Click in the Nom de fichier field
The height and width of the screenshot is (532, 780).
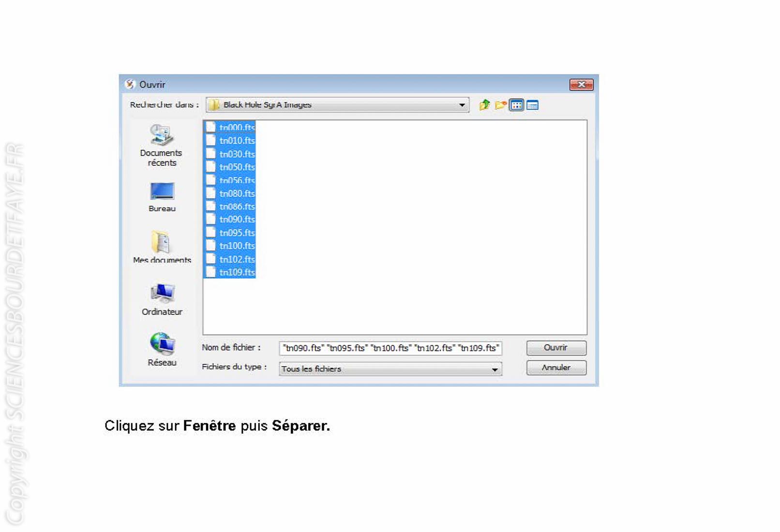[390, 348]
